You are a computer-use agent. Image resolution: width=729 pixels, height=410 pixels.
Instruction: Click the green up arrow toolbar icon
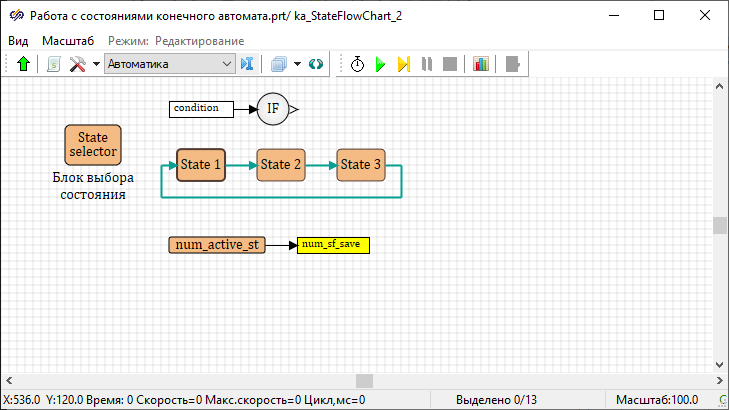click(x=24, y=64)
